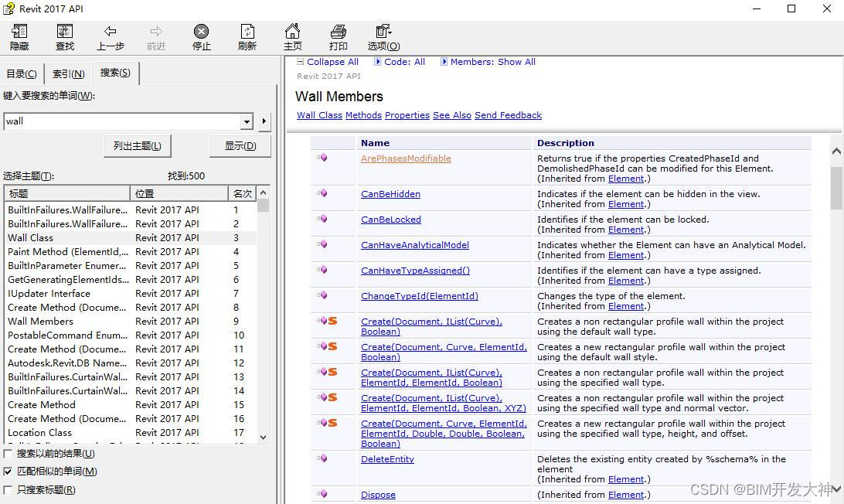The width and height of the screenshot is (844, 504).
Task: Select the IUpdater Interface result
Action: coord(131,294)
